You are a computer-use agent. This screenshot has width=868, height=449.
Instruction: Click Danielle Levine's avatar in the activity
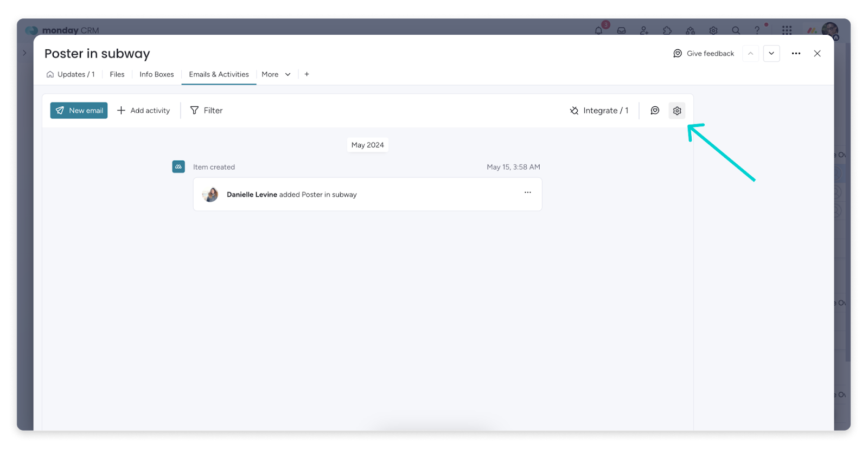tap(210, 194)
